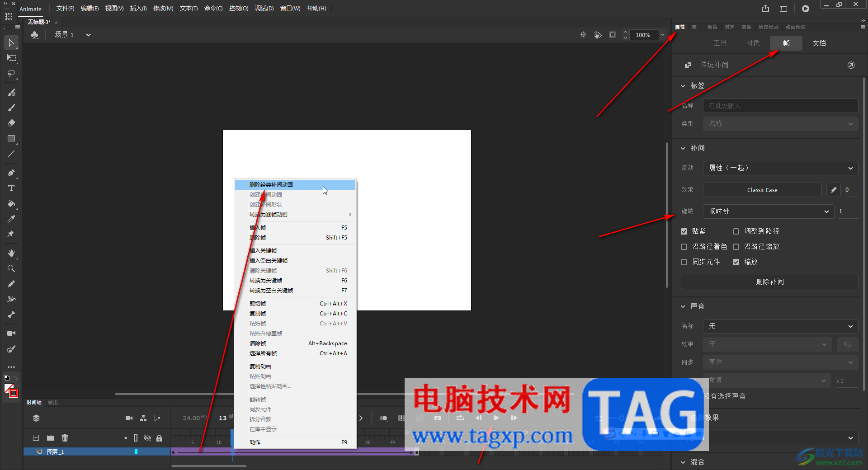
Task: Enable the 调整到路径 checkbox
Action: pyautogui.click(x=736, y=231)
